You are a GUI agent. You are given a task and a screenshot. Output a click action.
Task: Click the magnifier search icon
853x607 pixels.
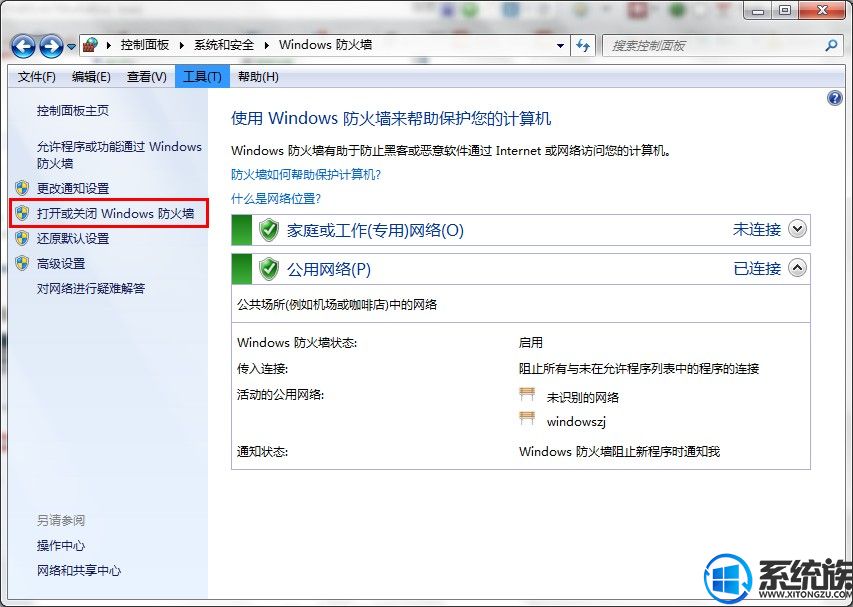[831, 46]
